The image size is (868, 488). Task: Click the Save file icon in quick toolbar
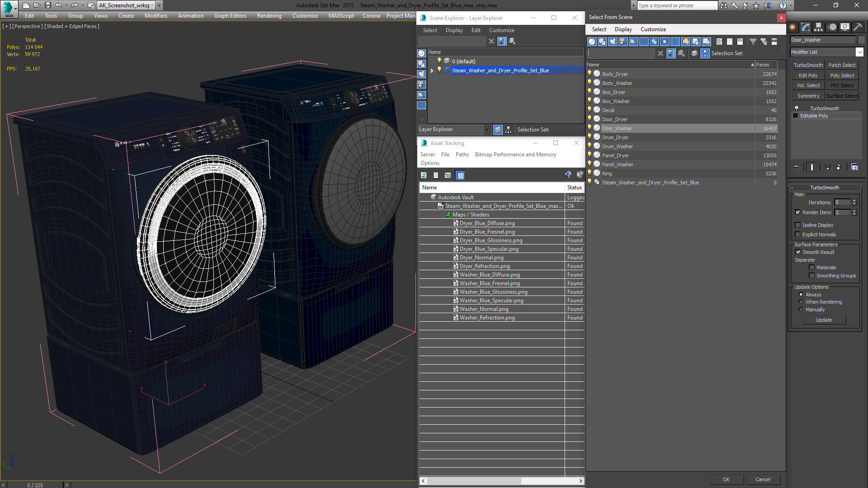coord(47,5)
